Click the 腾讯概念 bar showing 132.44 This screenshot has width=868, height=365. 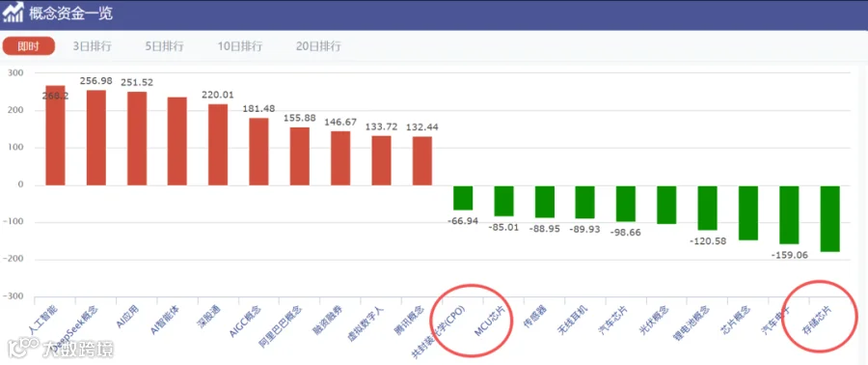click(422, 160)
